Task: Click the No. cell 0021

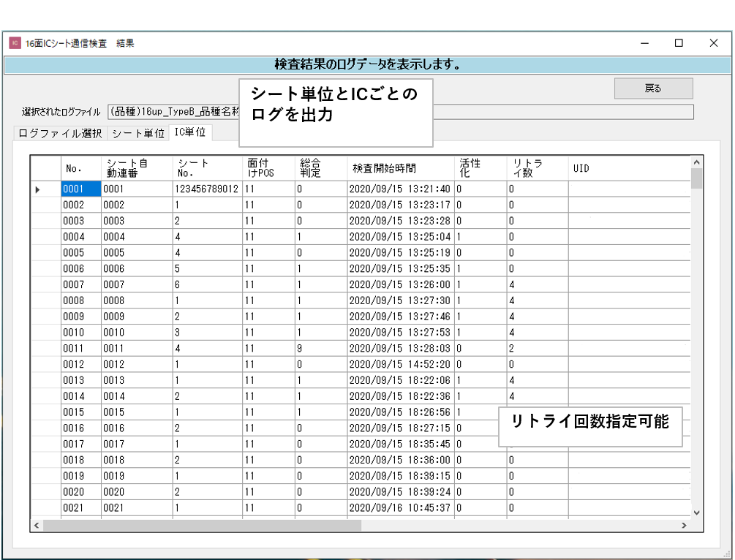Action: point(81,508)
